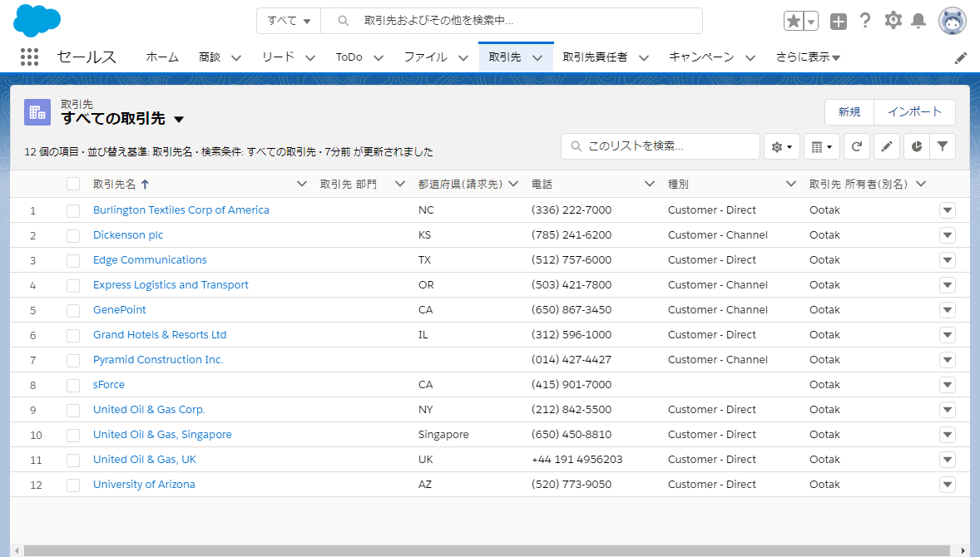Check the row checkbox for Dickenson plc
Viewport: 980px width, 557px height.
73,234
